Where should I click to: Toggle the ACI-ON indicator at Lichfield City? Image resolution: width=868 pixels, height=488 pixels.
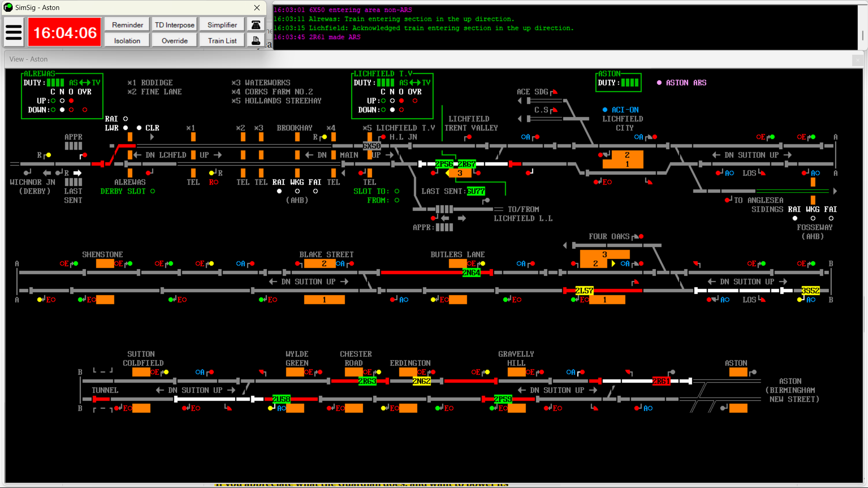tap(605, 110)
